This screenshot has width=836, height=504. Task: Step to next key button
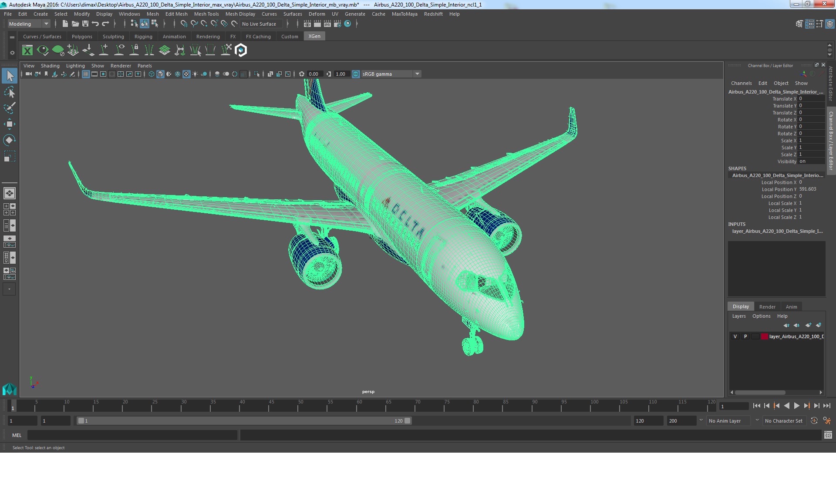tap(806, 406)
